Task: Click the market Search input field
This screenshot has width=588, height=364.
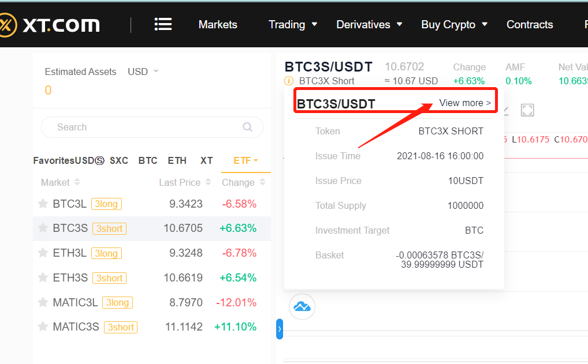Action: pos(144,127)
